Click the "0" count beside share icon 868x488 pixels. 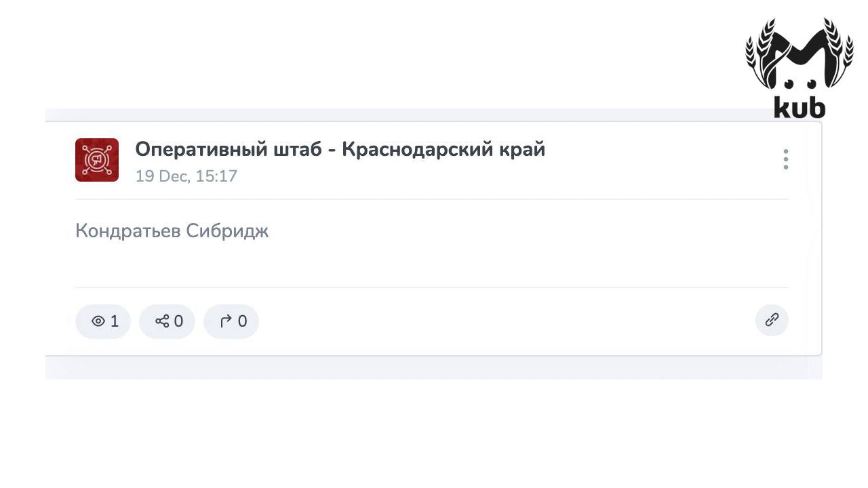[x=178, y=321]
